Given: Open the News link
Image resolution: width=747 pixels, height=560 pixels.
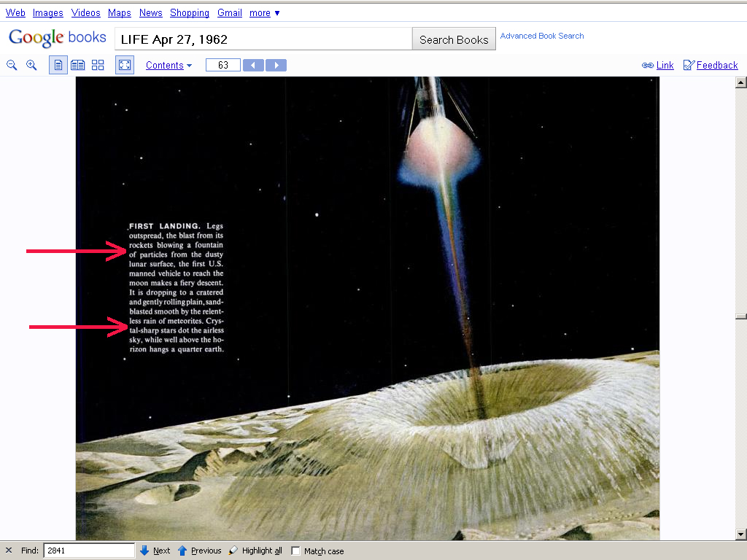Looking at the screenshot, I should coord(150,13).
